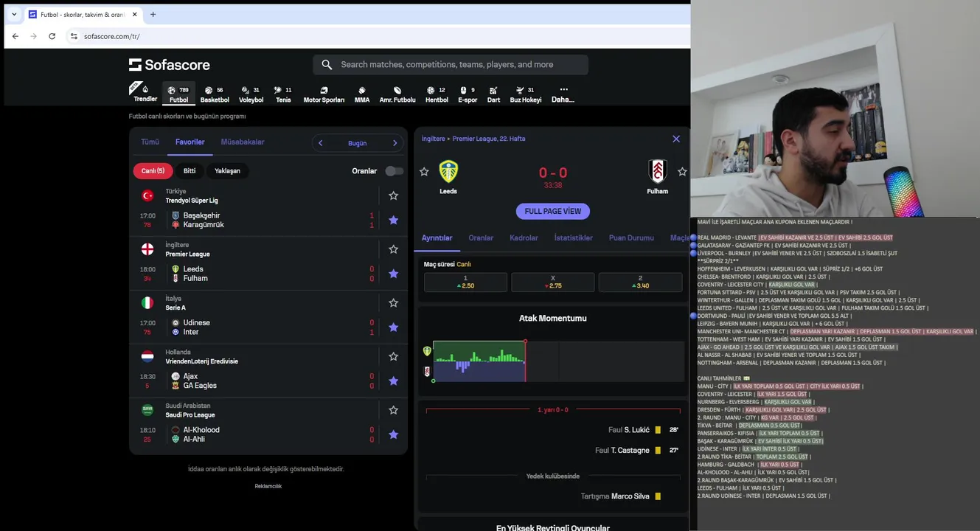Image resolution: width=980 pixels, height=531 pixels.
Task: Open the Buz Hokeyi category
Action: click(x=526, y=94)
